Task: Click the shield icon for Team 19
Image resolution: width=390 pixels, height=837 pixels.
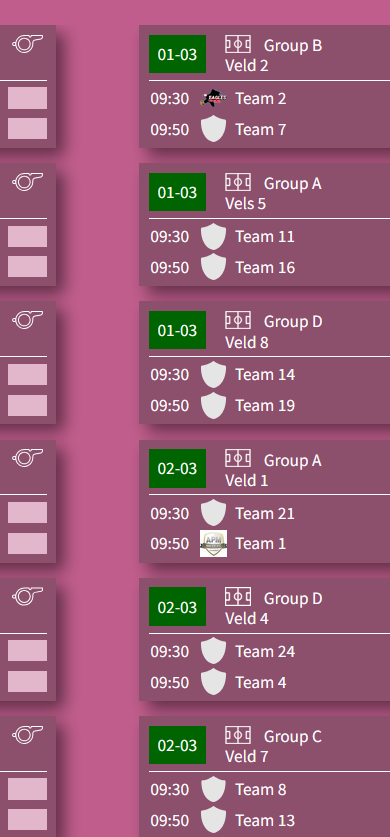Action: tap(213, 406)
